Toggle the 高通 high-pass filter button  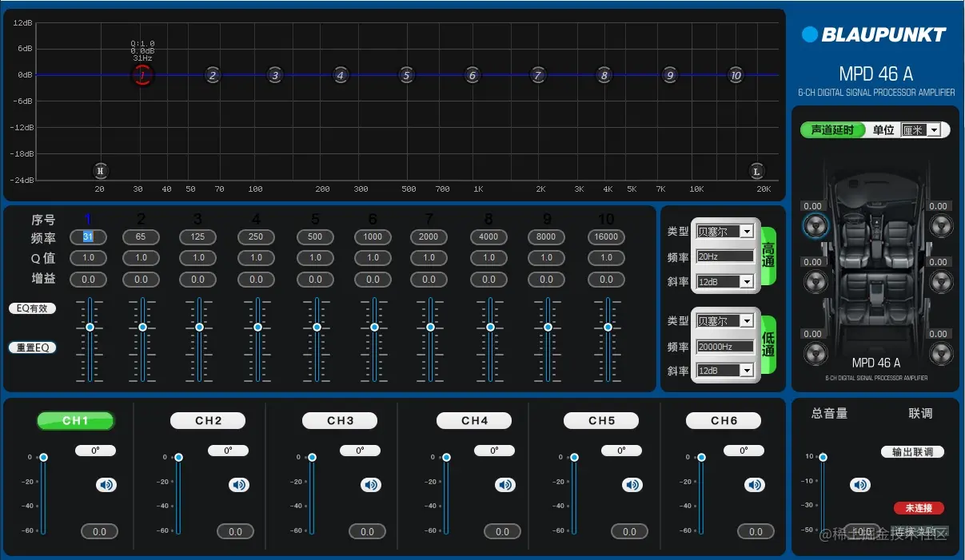coord(768,256)
